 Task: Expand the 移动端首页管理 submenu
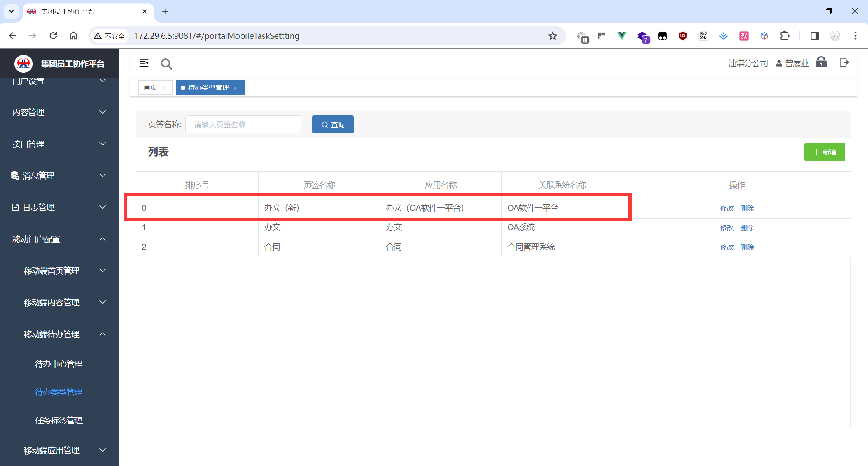(x=59, y=271)
